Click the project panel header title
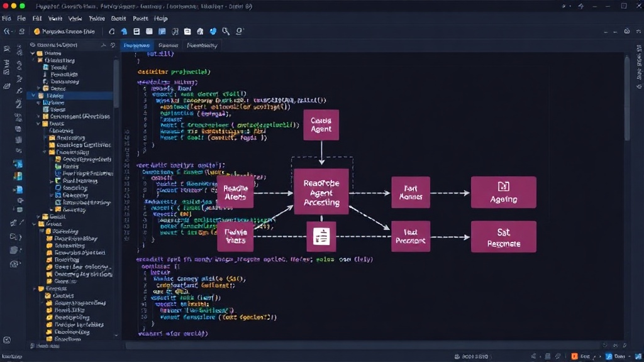This screenshot has height=362, width=644. [x=57, y=45]
